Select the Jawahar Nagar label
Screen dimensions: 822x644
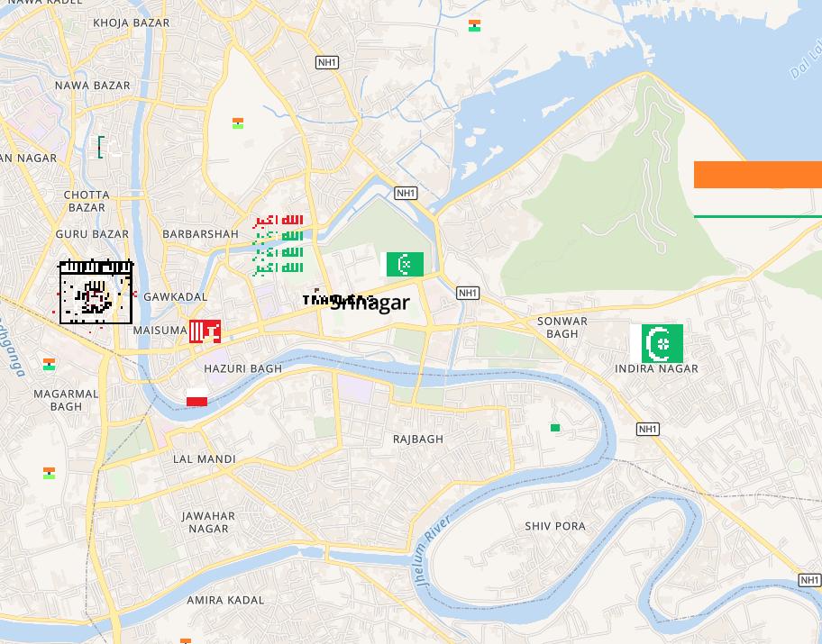tap(208, 522)
